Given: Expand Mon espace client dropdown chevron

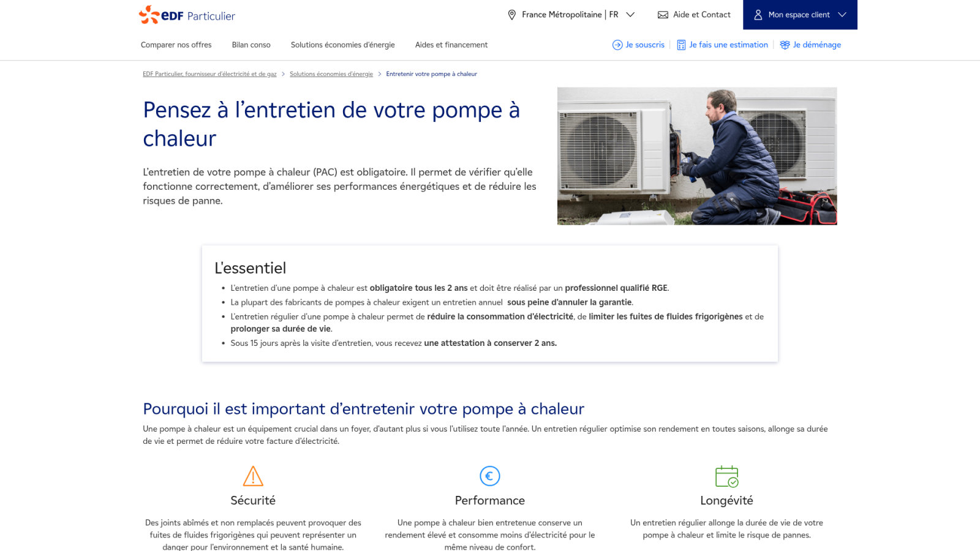Looking at the screenshot, I should click(x=842, y=15).
